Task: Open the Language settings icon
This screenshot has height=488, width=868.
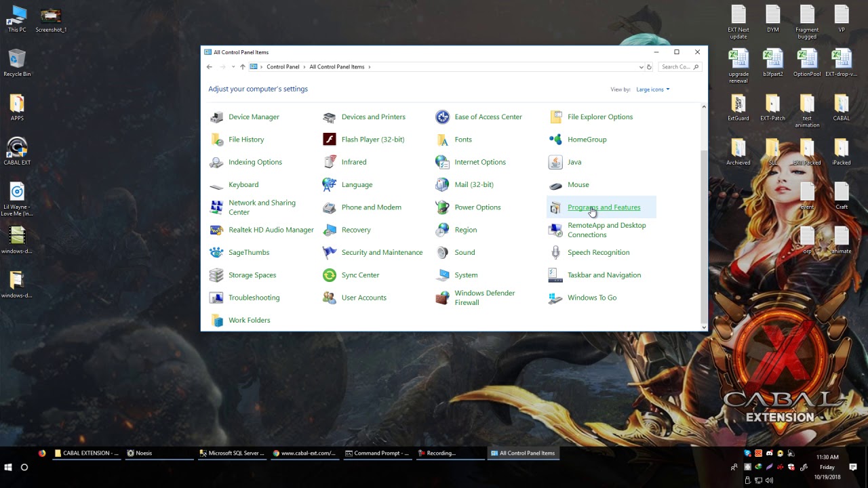Action: [330, 185]
